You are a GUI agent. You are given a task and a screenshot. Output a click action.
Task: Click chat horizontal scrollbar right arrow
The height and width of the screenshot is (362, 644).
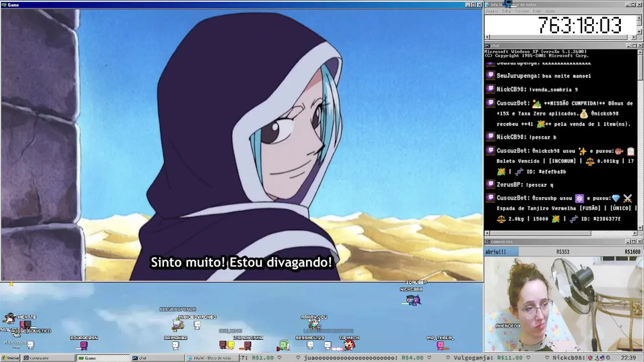[634, 233]
